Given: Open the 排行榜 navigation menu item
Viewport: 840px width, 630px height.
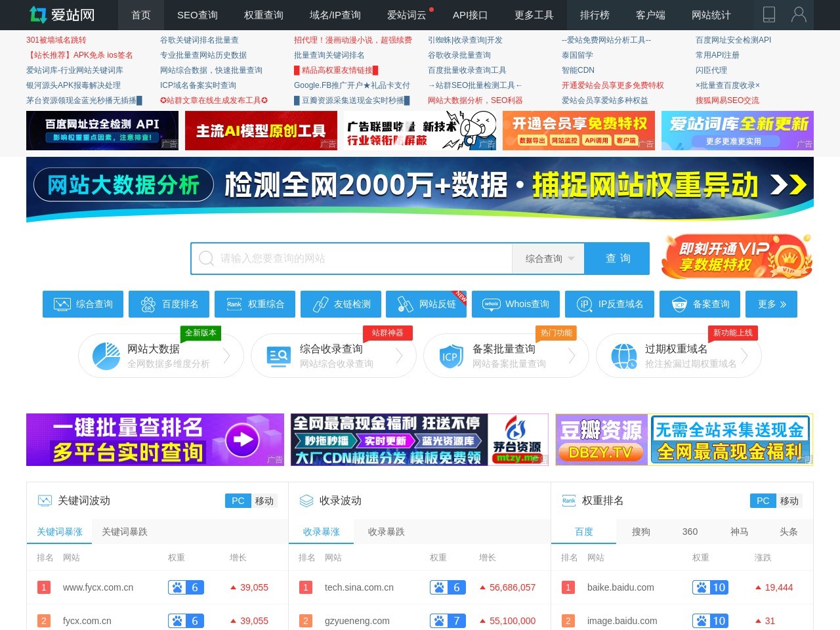Looking at the screenshot, I should [595, 15].
